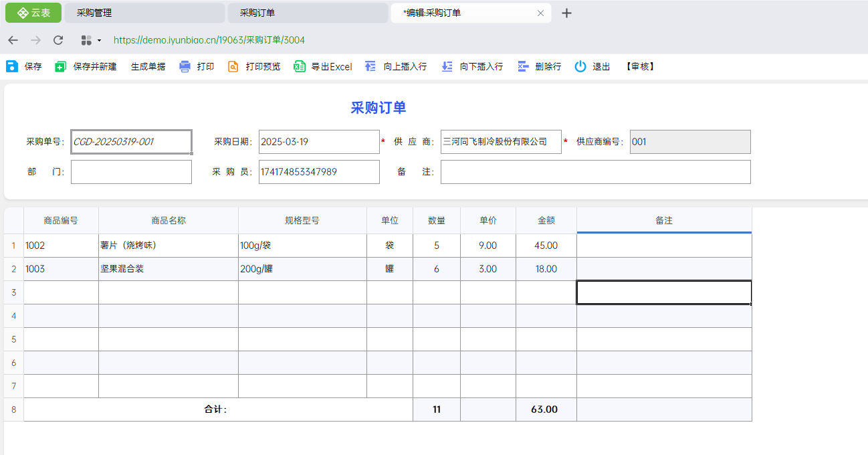Screen dimensions: 868x455
Task: Select quantity cell with value 5
Action: point(437,246)
